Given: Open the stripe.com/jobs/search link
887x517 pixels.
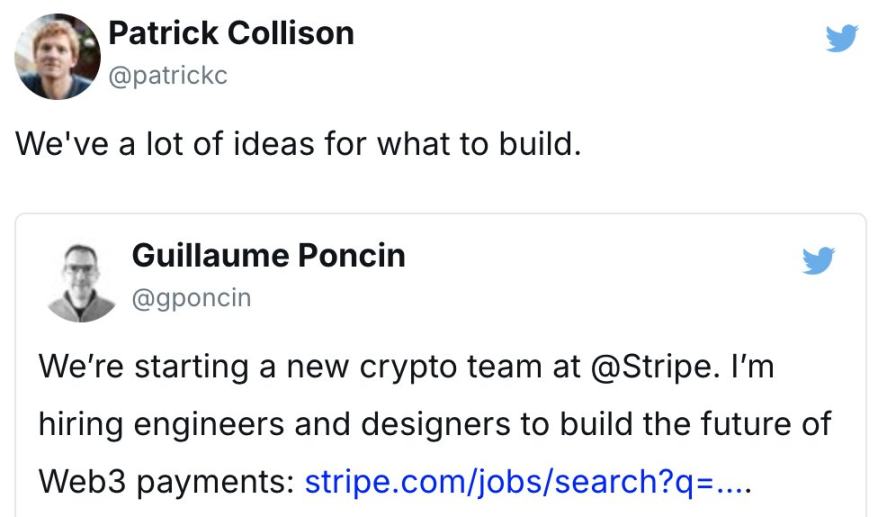Looking at the screenshot, I should click(x=527, y=482).
